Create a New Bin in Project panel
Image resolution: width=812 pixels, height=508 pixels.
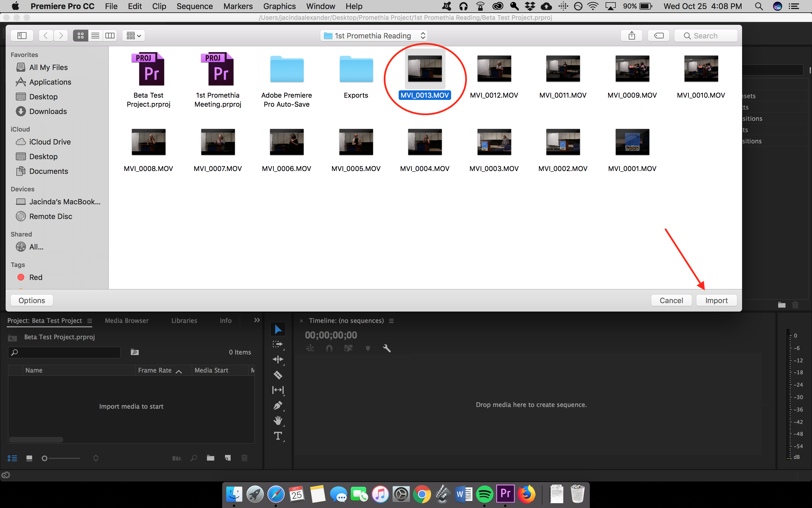210,458
